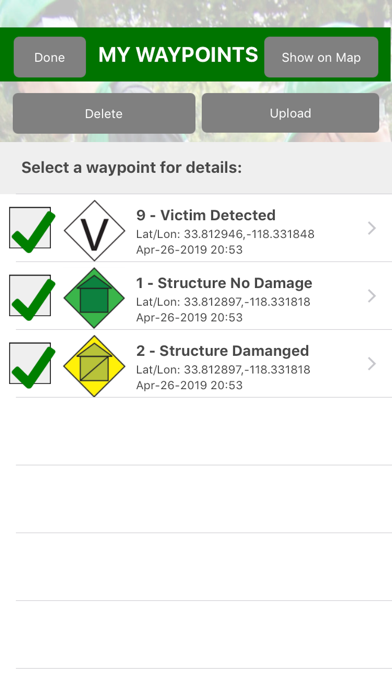Uncheck the Victim Detected waypoint checkbox
This screenshot has height=696, width=392.
(30, 228)
